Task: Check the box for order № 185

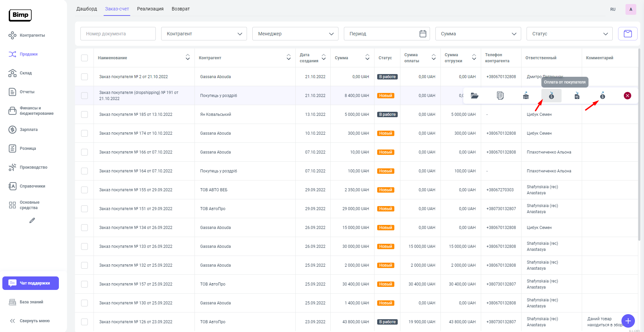Action: (84, 114)
